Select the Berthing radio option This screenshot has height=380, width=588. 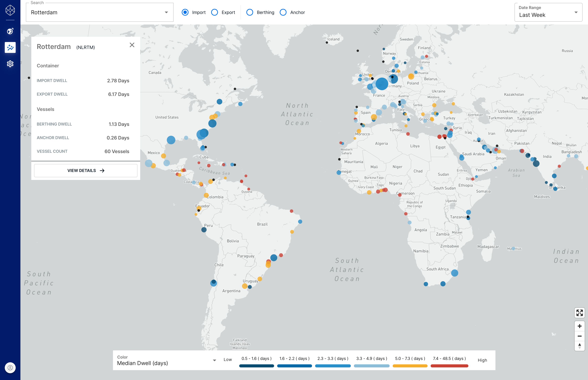(x=250, y=12)
